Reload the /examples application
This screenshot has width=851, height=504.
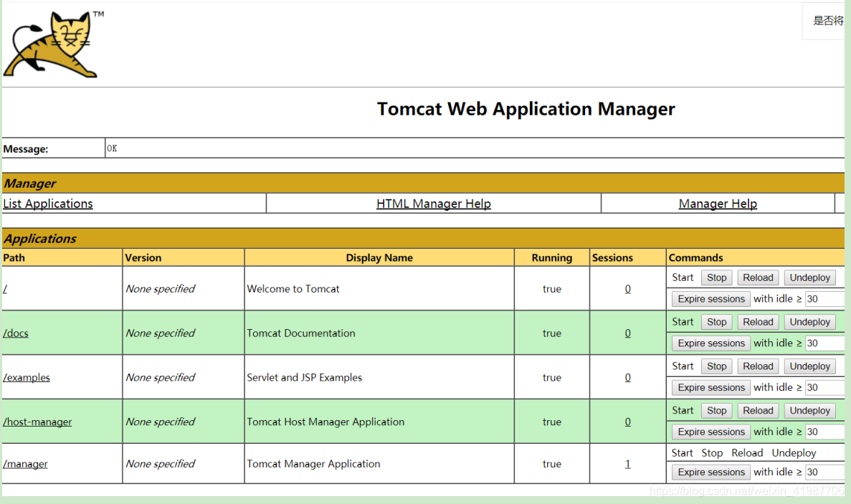click(x=758, y=367)
